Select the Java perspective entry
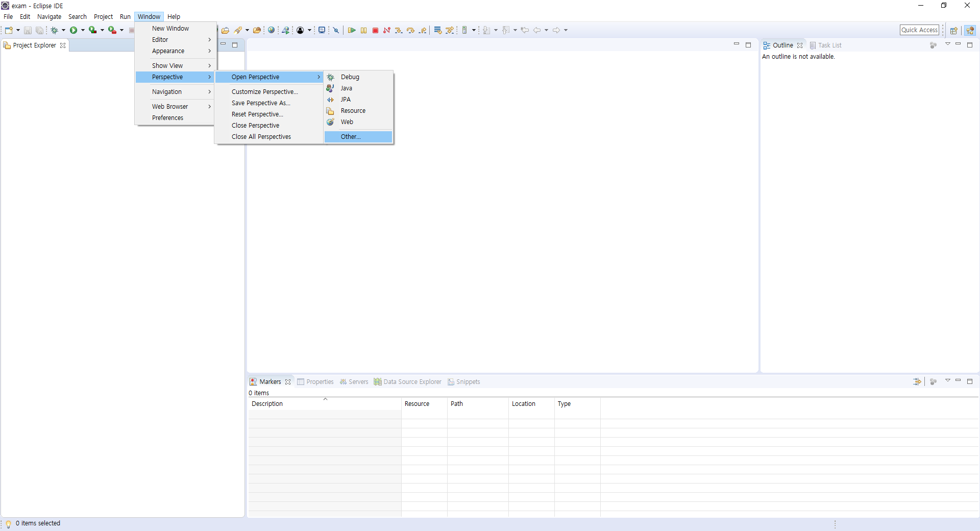 (358, 88)
